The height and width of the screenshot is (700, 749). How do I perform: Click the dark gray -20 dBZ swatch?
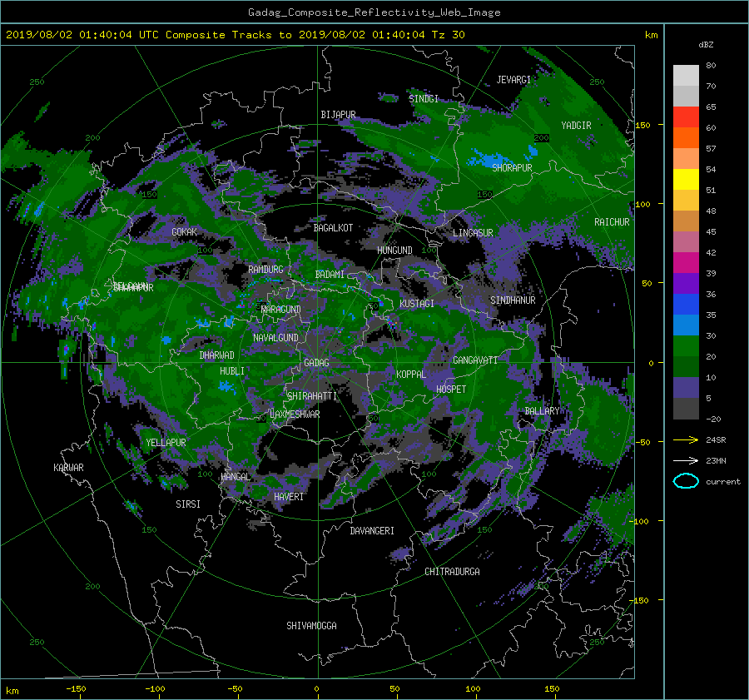click(686, 409)
